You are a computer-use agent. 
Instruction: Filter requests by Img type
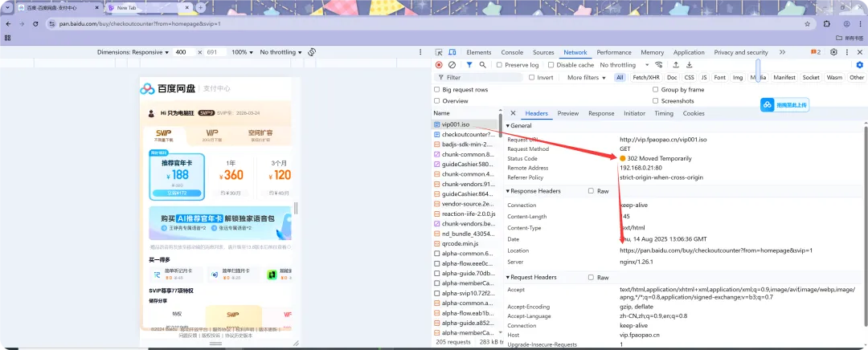pyautogui.click(x=737, y=77)
